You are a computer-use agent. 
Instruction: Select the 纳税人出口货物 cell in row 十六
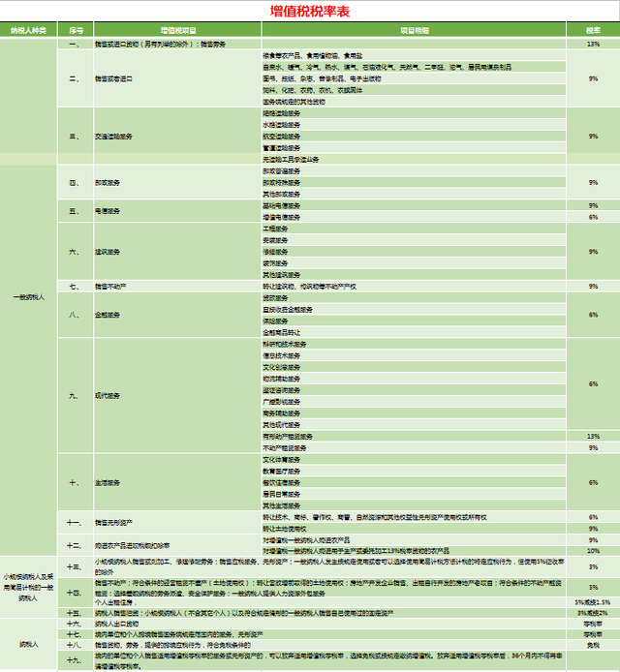[329, 624]
